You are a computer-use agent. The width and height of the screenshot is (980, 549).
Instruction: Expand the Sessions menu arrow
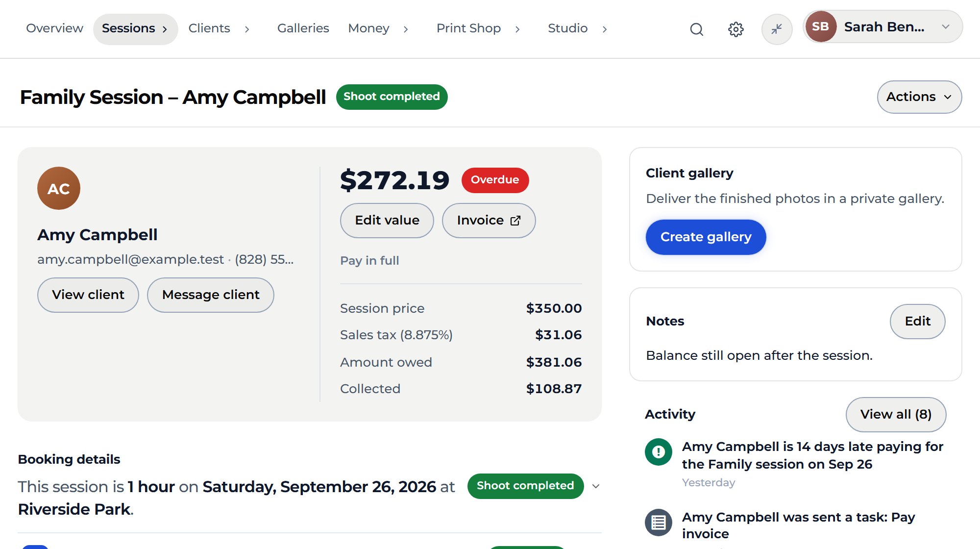click(165, 29)
